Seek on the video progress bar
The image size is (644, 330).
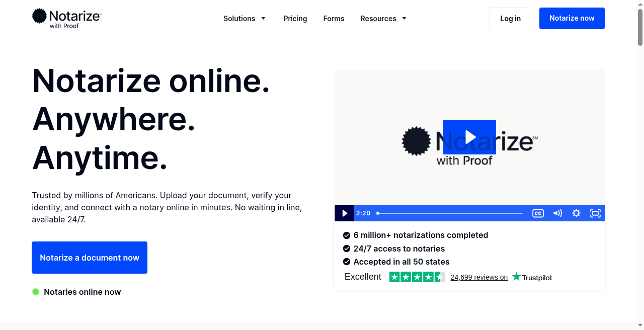coord(450,213)
